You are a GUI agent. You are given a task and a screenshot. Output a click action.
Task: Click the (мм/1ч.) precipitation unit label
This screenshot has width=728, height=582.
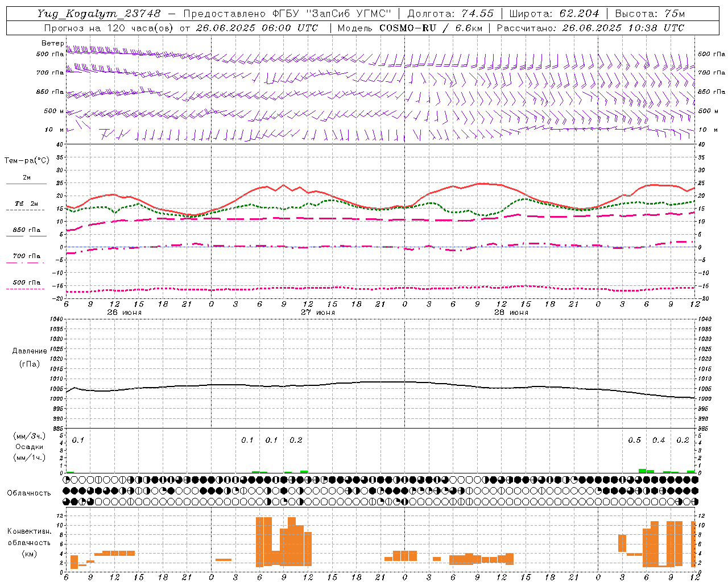click(30, 457)
